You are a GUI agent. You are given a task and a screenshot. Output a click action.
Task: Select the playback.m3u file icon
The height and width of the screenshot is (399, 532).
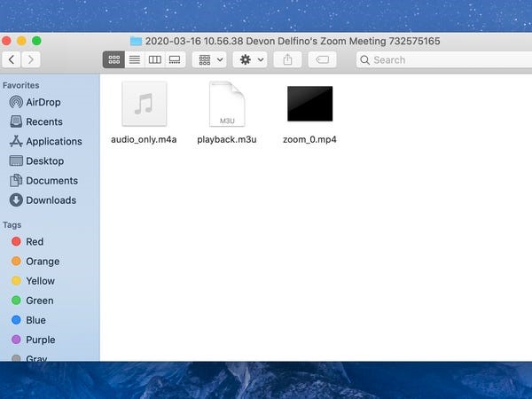click(x=227, y=104)
